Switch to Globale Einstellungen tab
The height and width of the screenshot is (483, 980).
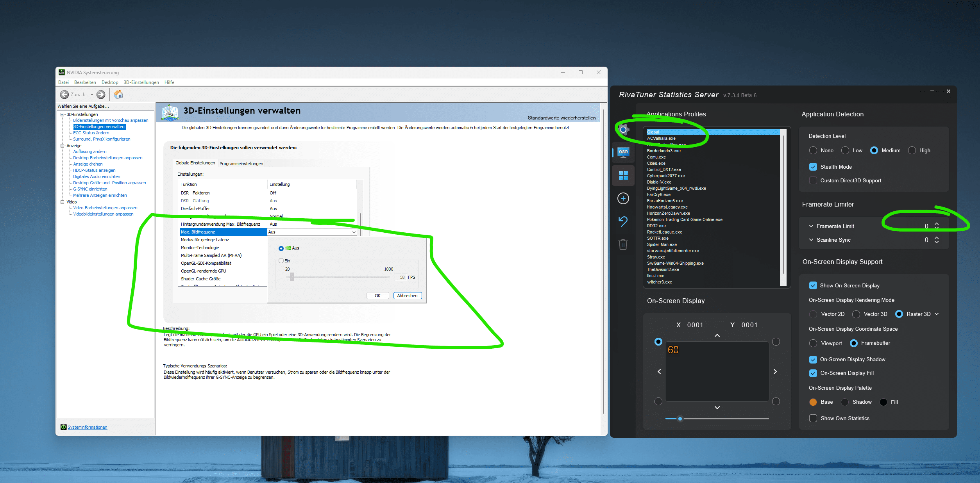click(x=195, y=163)
